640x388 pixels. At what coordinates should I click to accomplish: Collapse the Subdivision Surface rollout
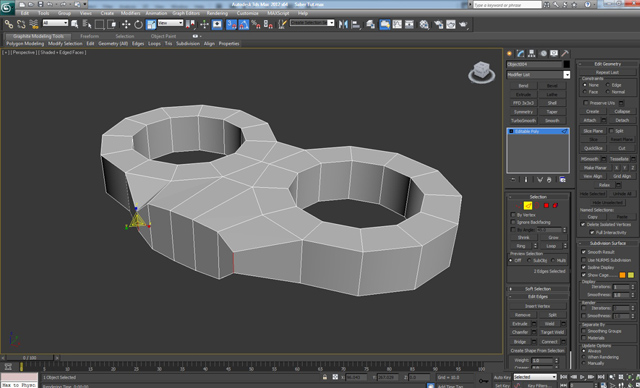pos(607,243)
